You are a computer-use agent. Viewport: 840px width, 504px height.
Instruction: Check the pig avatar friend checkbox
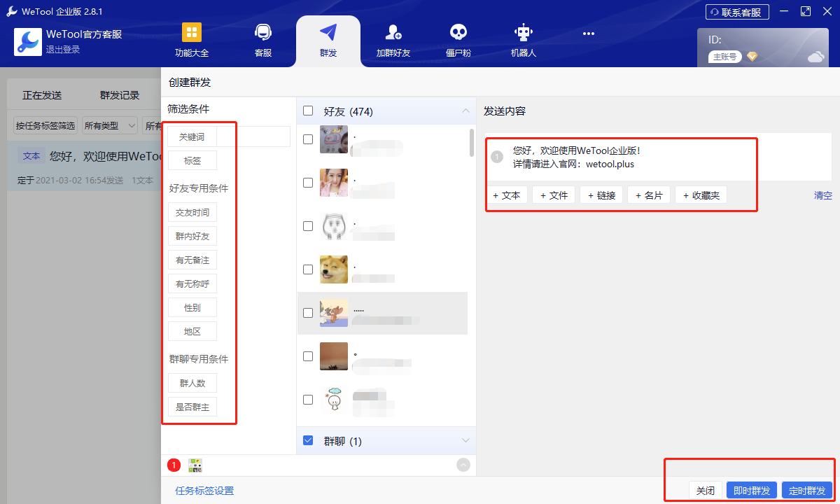point(308,139)
